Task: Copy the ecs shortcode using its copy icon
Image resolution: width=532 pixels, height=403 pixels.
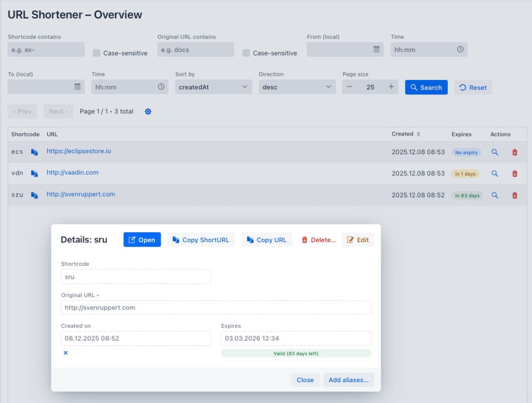Action: click(x=34, y=152)
